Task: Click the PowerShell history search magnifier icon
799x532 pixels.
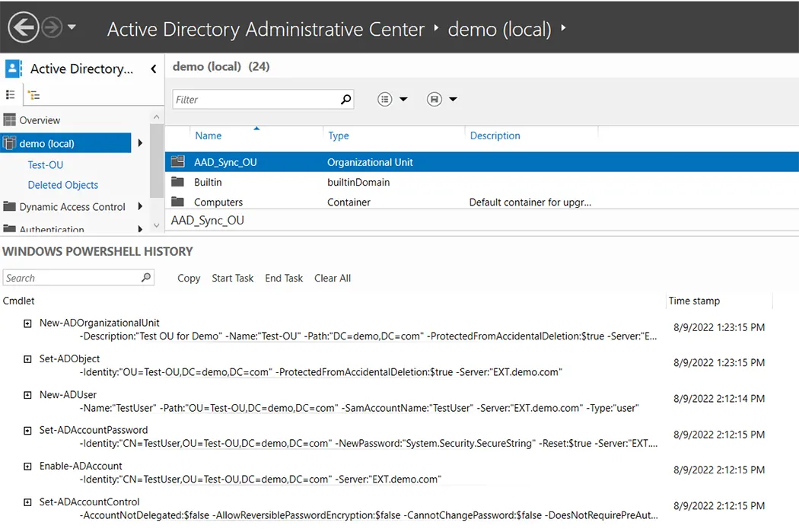Action: point(146,277)
